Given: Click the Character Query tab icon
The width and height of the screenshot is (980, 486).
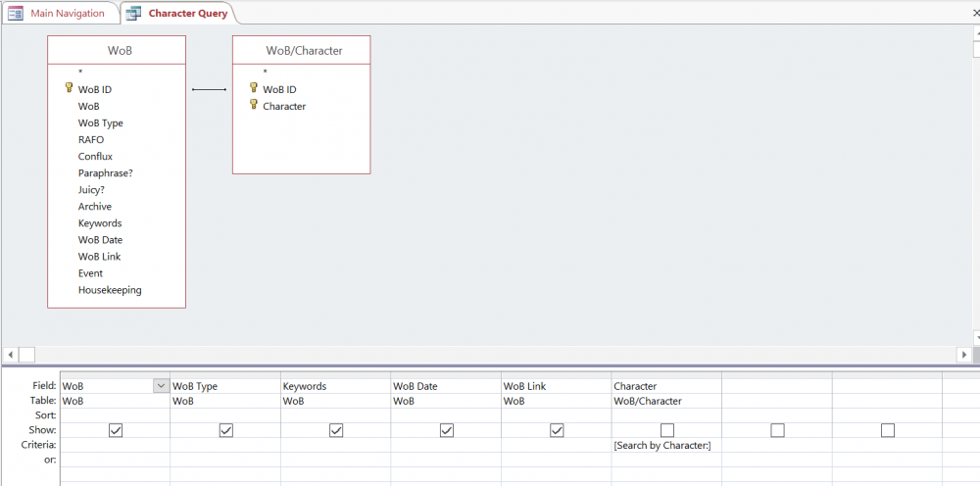Looking at the screenshot, I should 132,13.
